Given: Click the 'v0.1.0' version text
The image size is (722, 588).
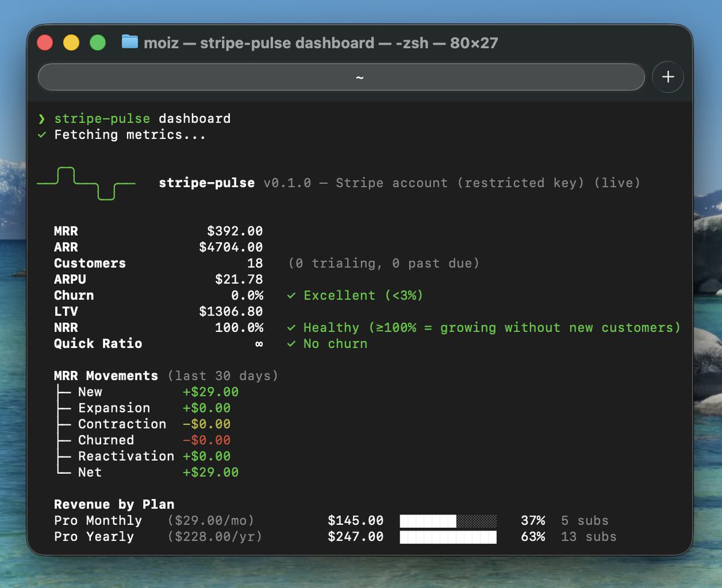Looking at the screenshot, I should tap(287, 183).
